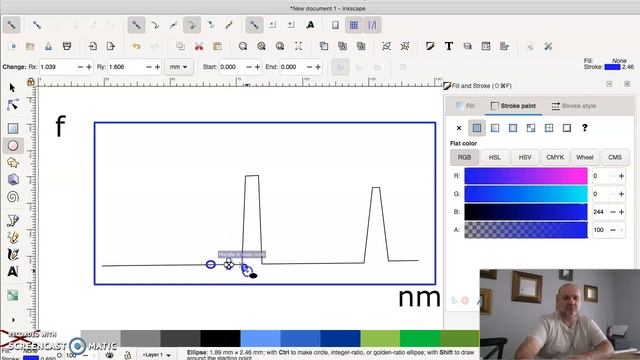Click the Paste clipboard icon
The image size is (640, 360).
(217, 47)
